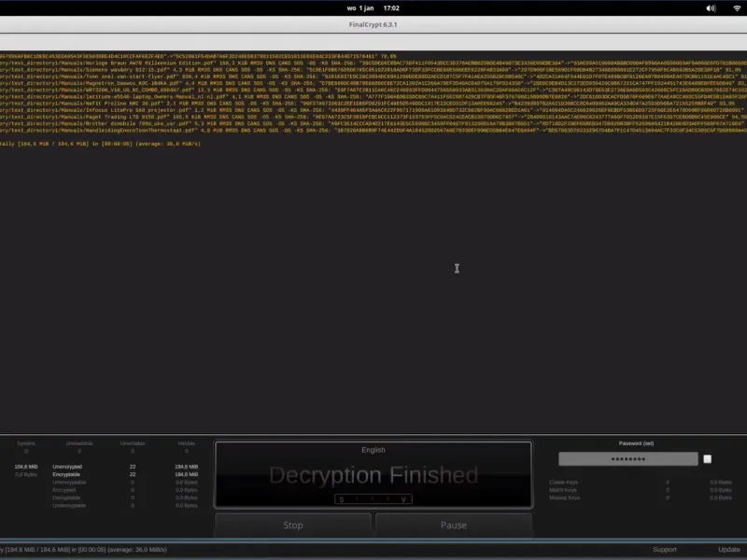Screen dimensions: 747x560
Task: Click the Support link
Action: click(x=665, y=550)
